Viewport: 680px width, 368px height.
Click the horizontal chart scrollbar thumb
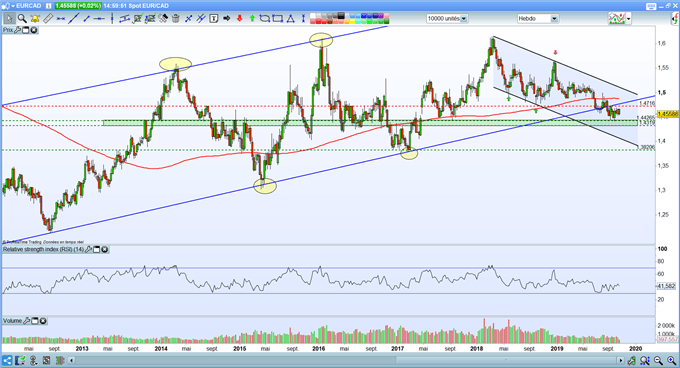click(x=506, y=360)
